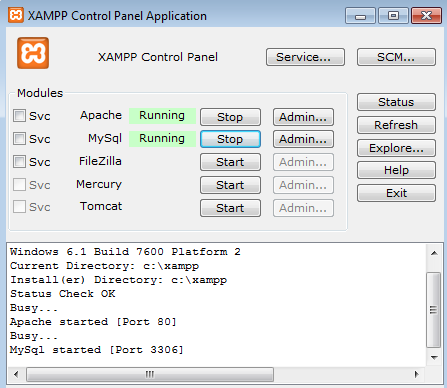The height and width of the screenshot is (388, 447).
Task: Click the Refresh button
Action: [396, 125]
